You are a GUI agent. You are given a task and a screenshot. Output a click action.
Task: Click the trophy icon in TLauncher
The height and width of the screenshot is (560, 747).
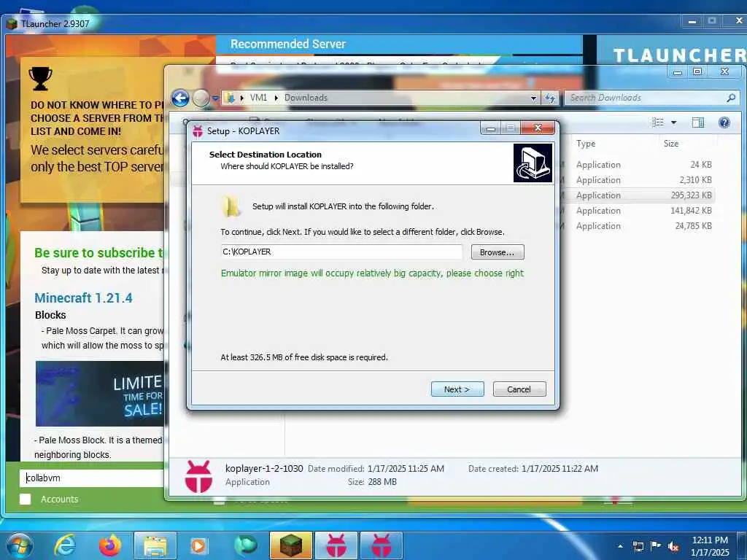[x=41, y=79]
